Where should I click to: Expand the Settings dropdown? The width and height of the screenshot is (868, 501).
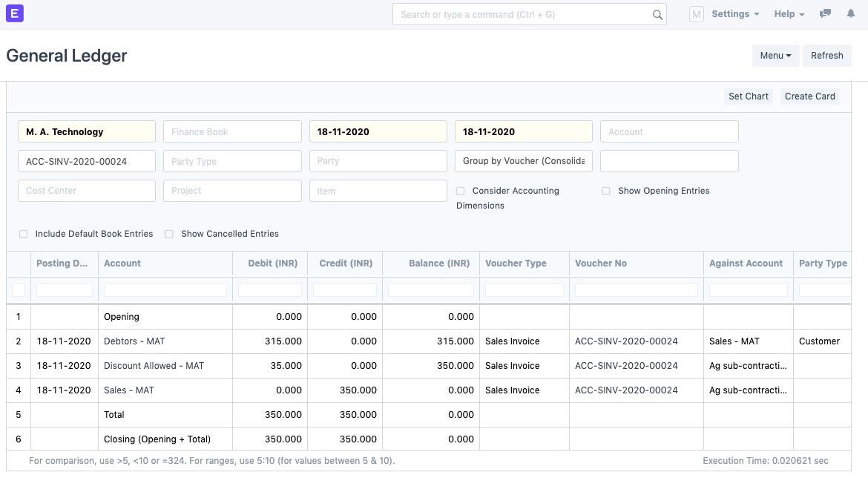734,14
